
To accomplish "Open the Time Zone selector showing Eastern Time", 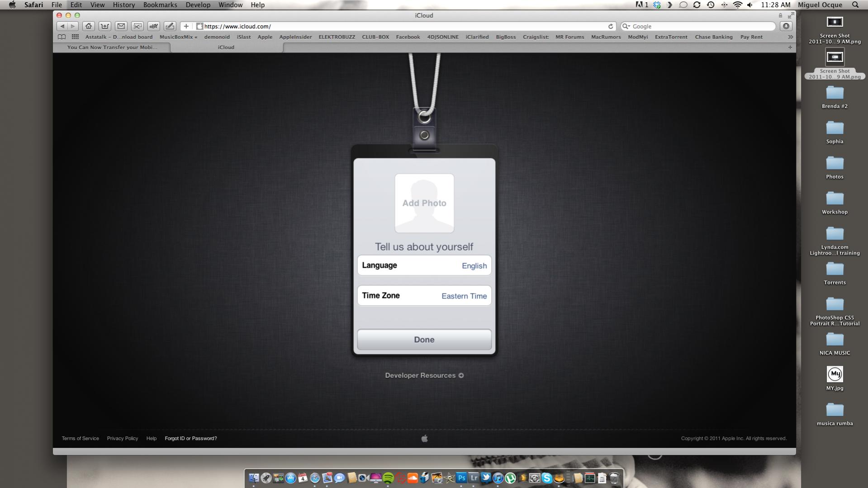I will 424,296.
